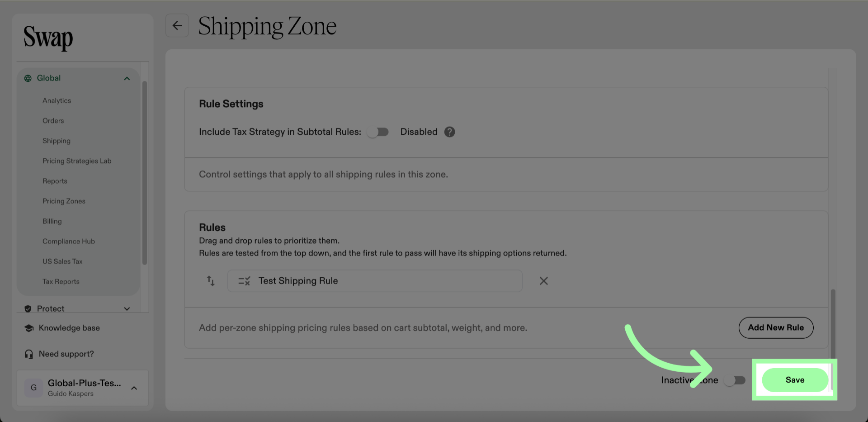The height and width of the screenshot is (422, 868).
Task: Toggle Include Tax Strategy in Subtotal Rules
Action: click(x=378, y=132)
